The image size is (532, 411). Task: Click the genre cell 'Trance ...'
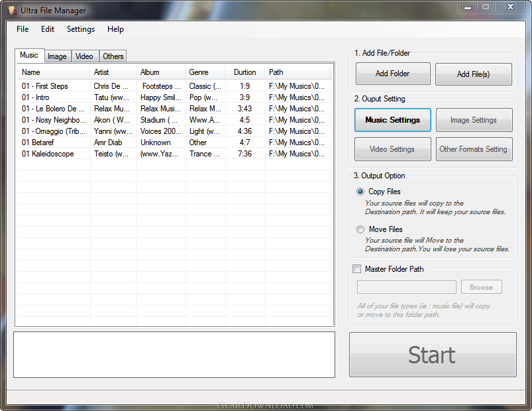tap(205, 154)
